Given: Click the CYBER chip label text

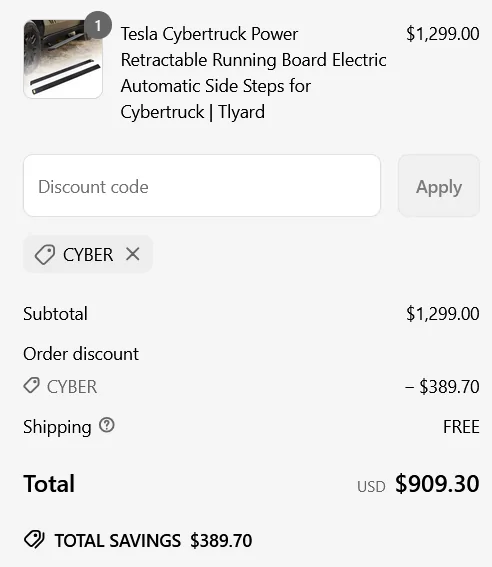Looking at the screenshot, I should [88, 255].
